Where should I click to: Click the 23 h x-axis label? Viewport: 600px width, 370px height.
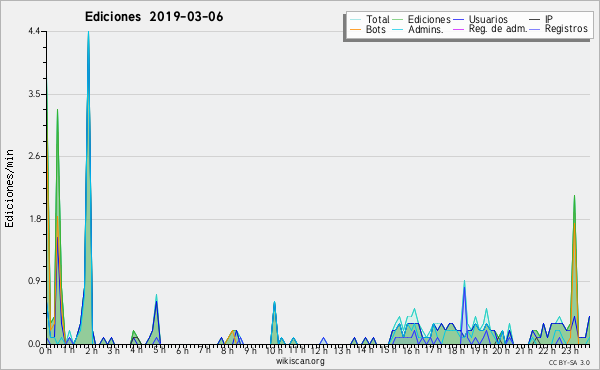[x=569, y=350]
